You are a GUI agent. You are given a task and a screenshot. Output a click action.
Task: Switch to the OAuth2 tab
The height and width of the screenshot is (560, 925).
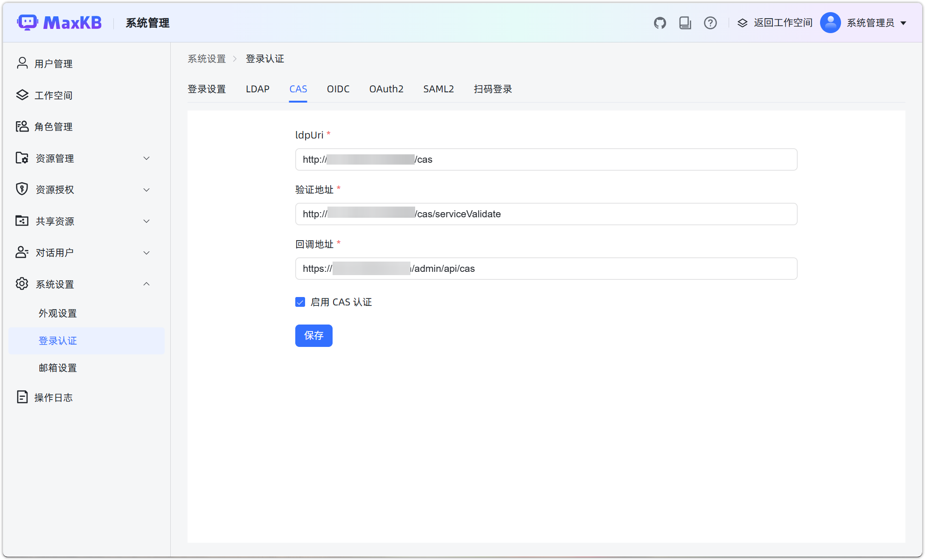[386, 89]
